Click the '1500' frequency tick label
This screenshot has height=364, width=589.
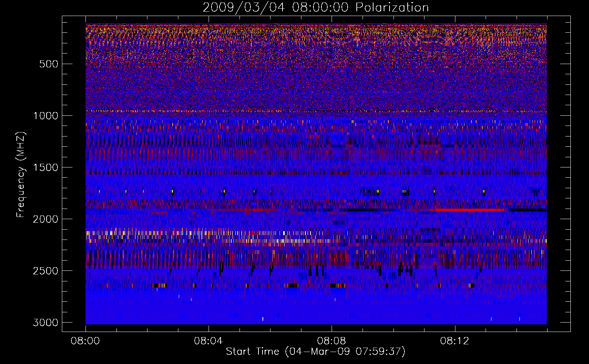46,167
